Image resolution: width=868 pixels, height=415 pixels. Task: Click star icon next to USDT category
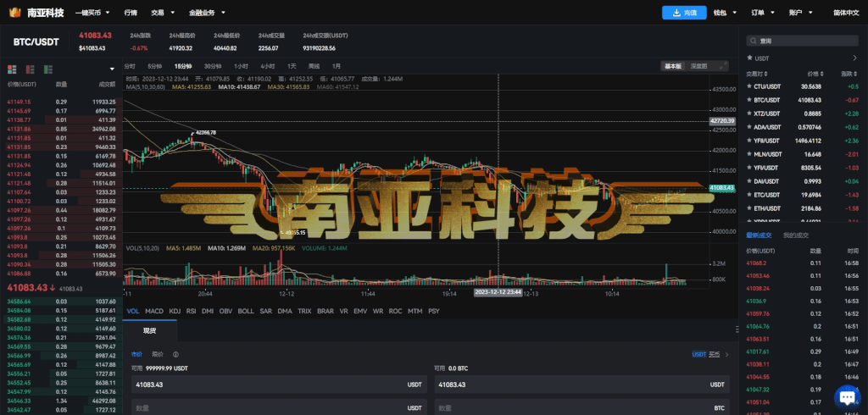[749, 58]
